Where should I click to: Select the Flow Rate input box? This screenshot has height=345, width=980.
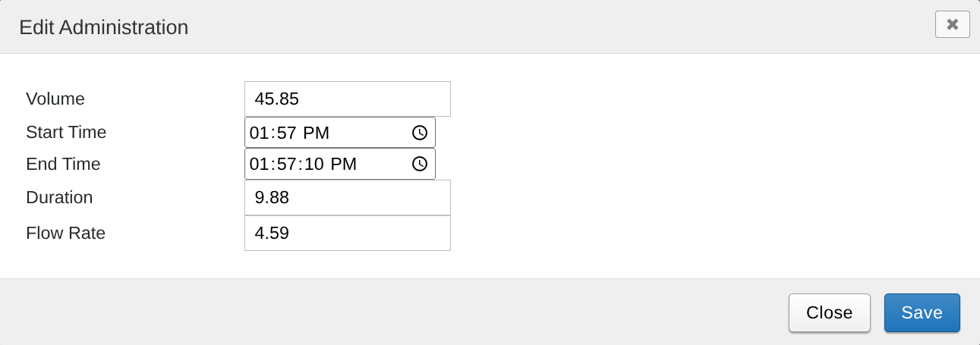pos(347,233)
